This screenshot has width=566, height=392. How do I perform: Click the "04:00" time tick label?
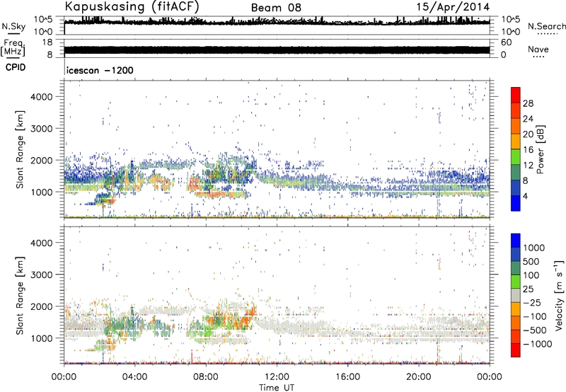(x=134, y=377)
